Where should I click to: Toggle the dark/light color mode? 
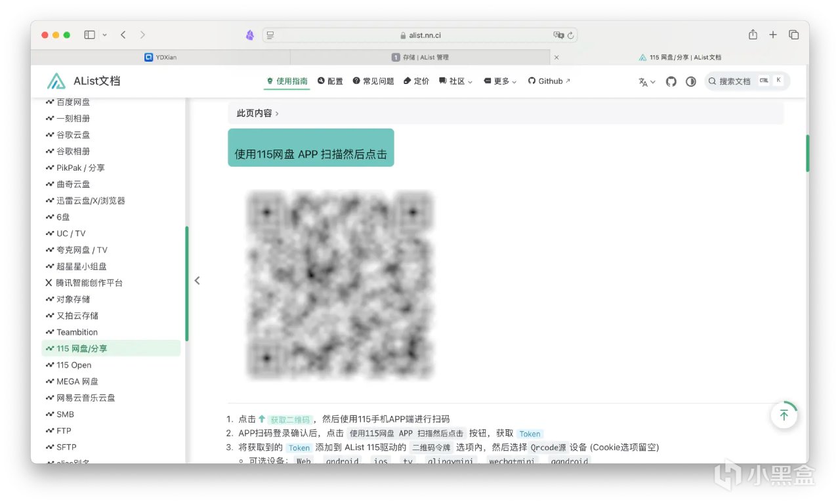tap(690, 81)
